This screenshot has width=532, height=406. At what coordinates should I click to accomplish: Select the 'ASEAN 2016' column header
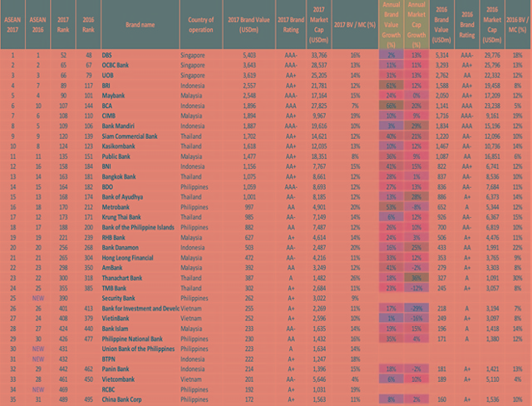pyautogui.click(x=37, y=25)
